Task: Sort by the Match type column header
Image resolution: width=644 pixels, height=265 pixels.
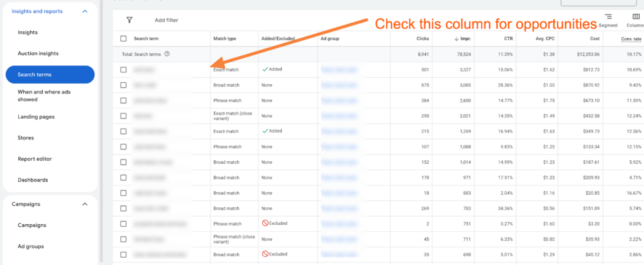Action: 225,39
